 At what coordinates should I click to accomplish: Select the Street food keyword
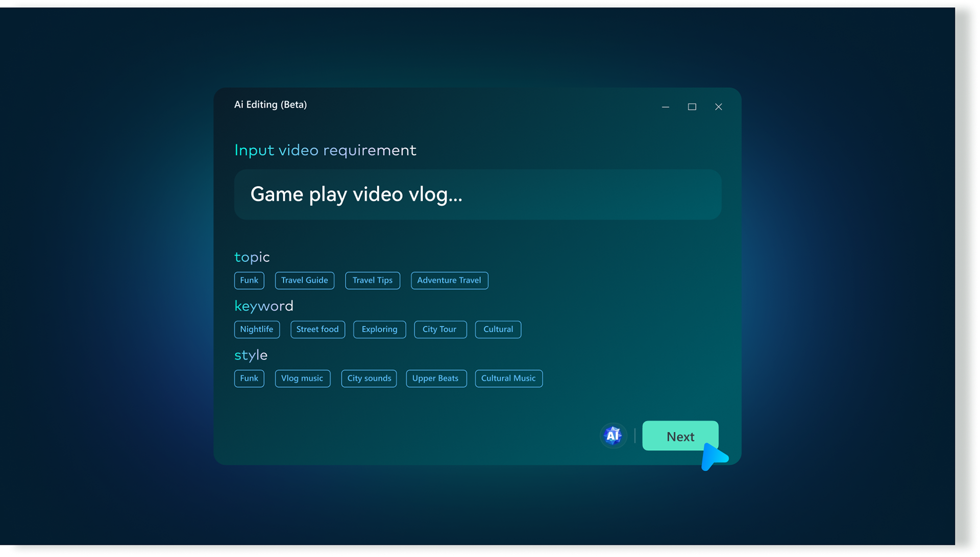(317, 329)
